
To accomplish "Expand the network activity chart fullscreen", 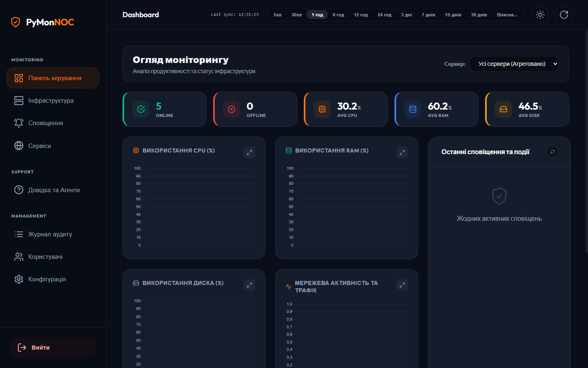I will [x=402, y=285].
